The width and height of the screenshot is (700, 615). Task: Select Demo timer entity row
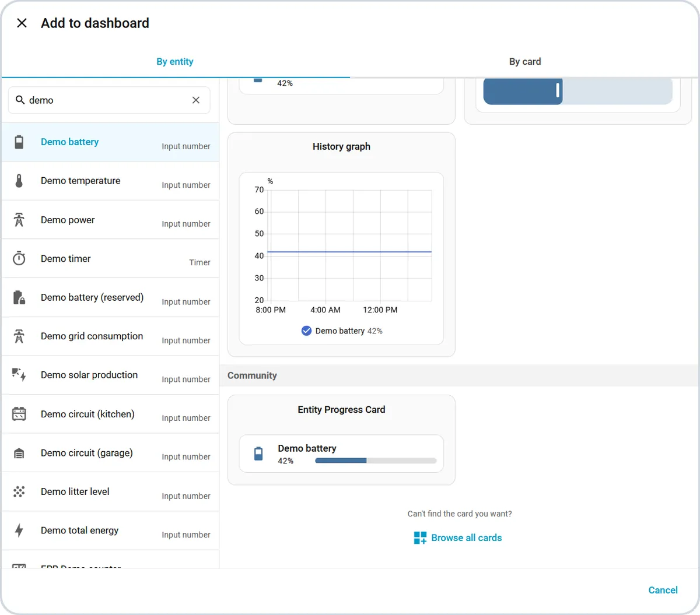click(110, 259)
